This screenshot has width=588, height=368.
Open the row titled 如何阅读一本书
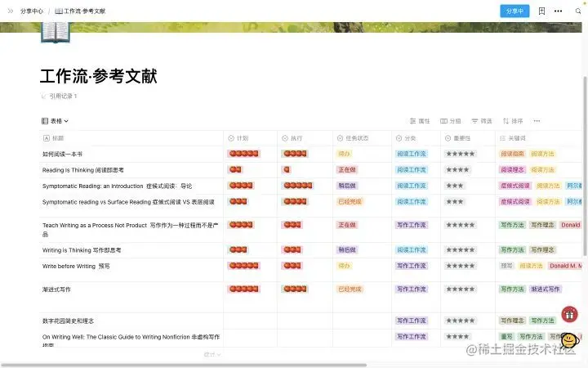[x=62, y=154]
